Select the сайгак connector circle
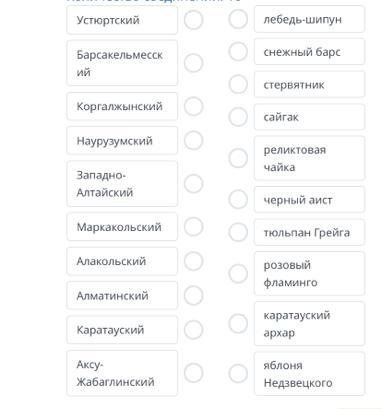Viewport: 382px width, 409px height. pyautogui.click(x=238, y=117)
